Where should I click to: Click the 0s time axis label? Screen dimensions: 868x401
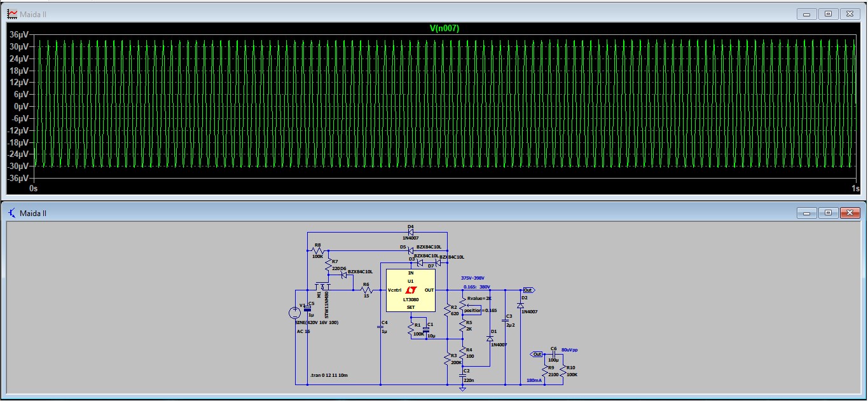click(34, 189)
